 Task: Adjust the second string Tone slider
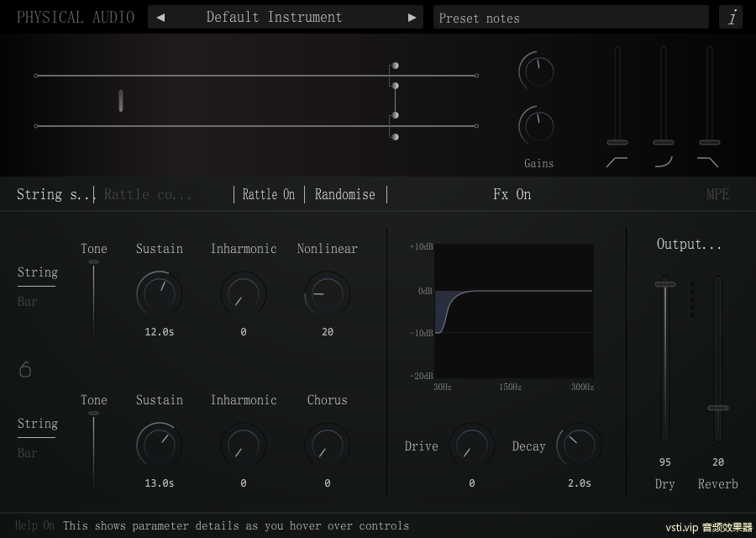coord(93,414)
